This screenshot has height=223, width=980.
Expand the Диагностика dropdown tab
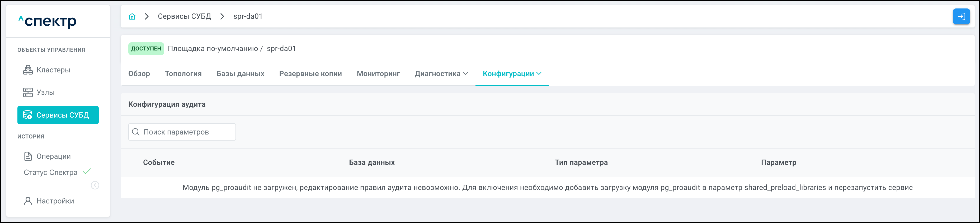(x=441, y=74)
